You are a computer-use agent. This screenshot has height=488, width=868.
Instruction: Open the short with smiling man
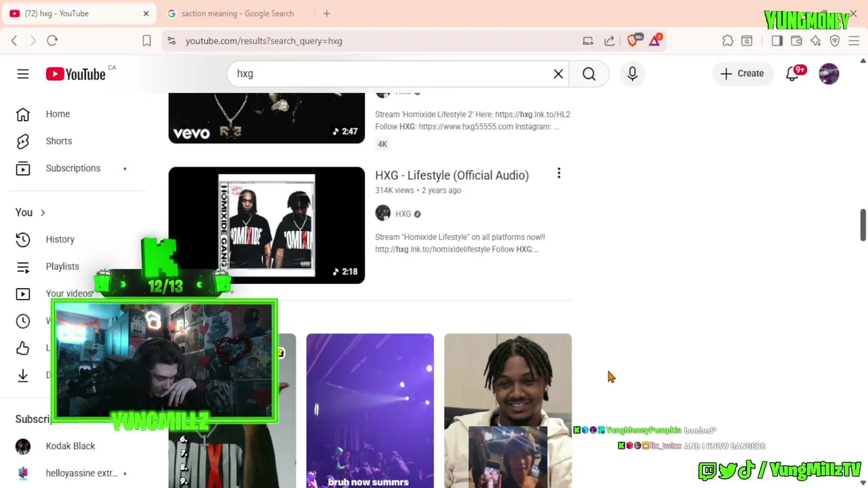pyautogui.click(x=508, y=411)
